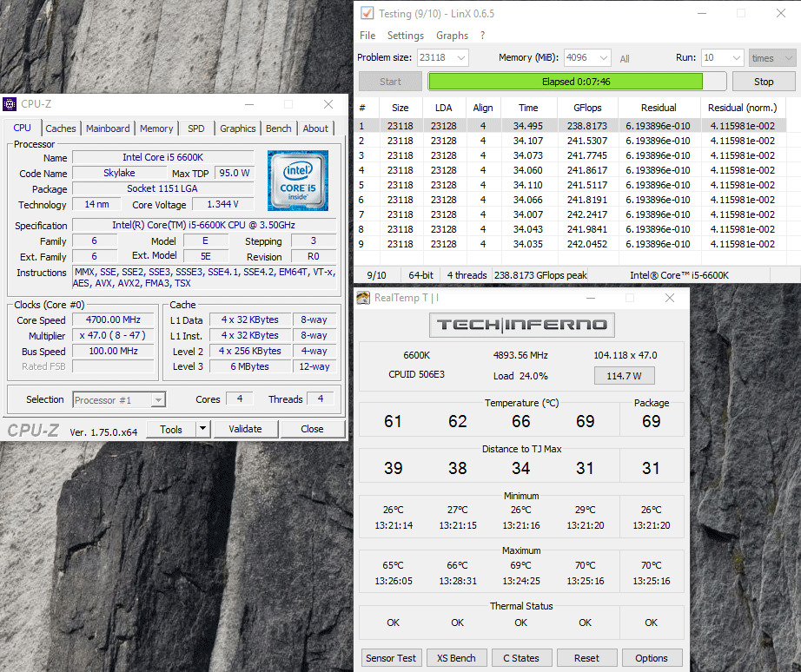Image resolution: width=801 pixels, height=672 pixels.
Task: Open C States in RealTemp
Action: (521, 658)
